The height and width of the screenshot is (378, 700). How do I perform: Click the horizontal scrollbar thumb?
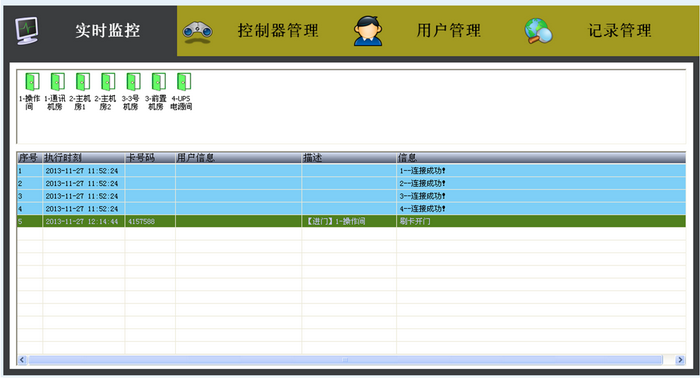pos(345,360)
